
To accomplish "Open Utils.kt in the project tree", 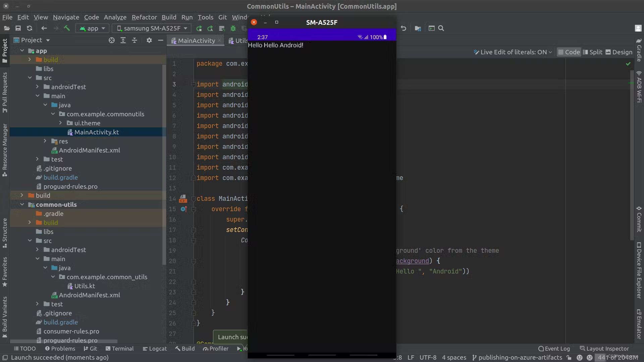I will (x=85, y=286).
